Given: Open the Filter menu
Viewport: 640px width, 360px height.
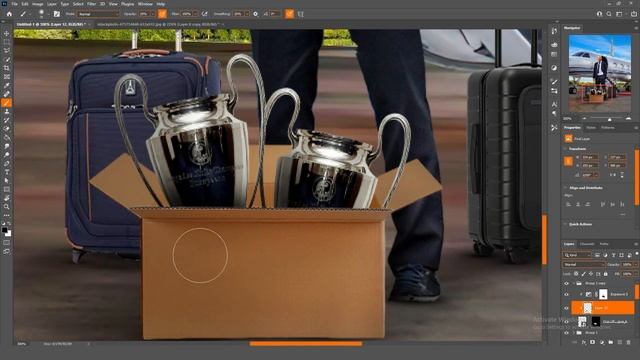Looking at the screenshot, I should click(x=91, y=4).
